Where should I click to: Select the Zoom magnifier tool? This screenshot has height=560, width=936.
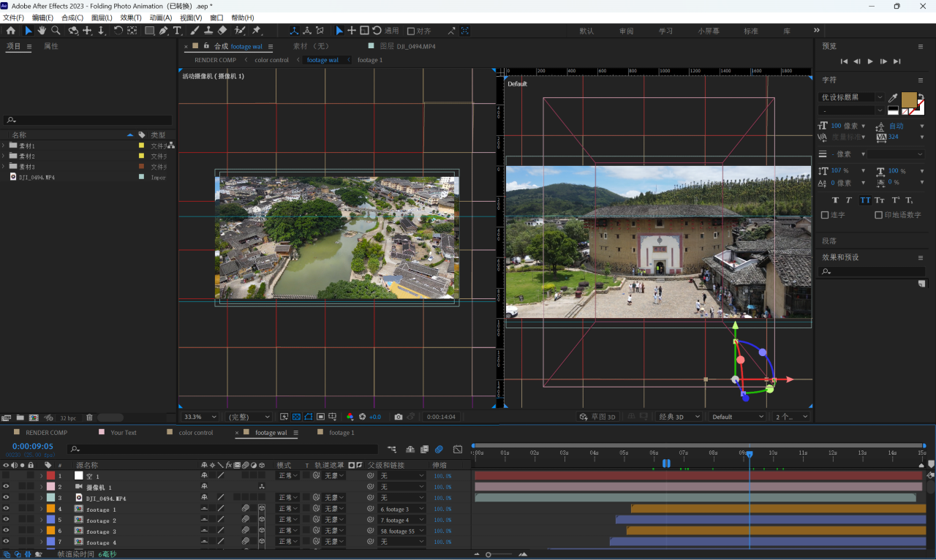pyautogui.click(x=55, y=31)
